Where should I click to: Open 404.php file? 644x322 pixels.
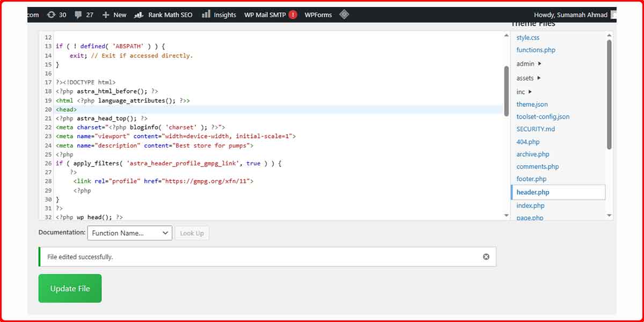point(528,142)
